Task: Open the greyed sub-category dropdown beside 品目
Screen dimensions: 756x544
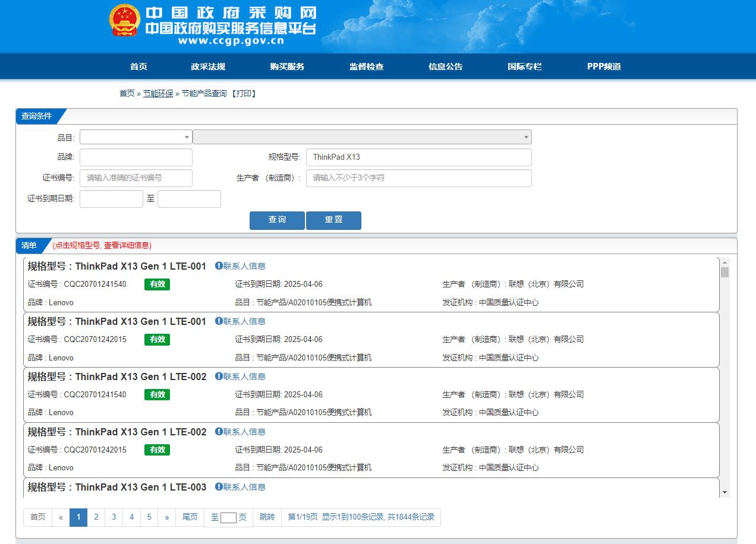Action: (362, 137)
